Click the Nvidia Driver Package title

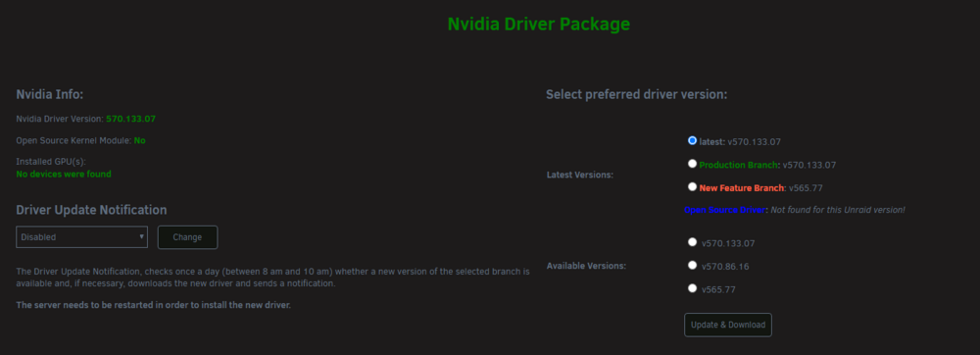click(539, 25)
